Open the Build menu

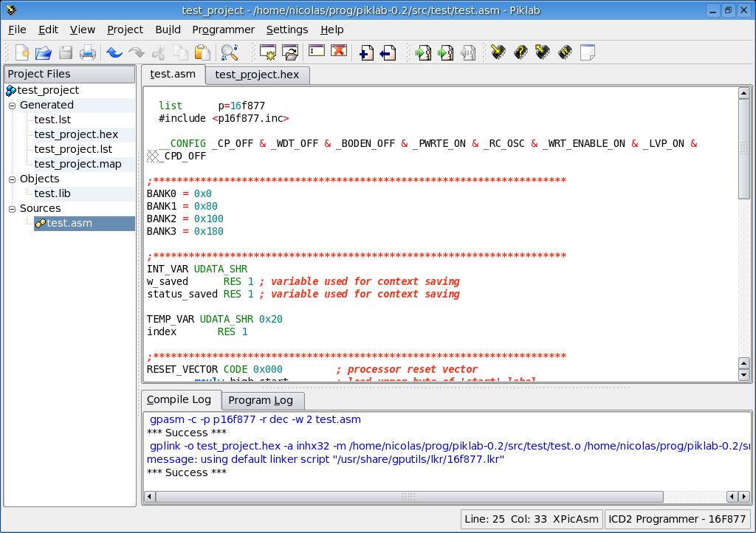click(x=168, y=30)
